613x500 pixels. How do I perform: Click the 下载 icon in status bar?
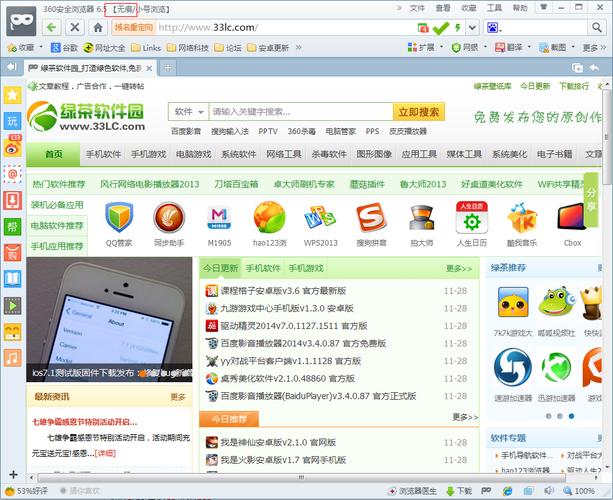(x=457, y=491)
